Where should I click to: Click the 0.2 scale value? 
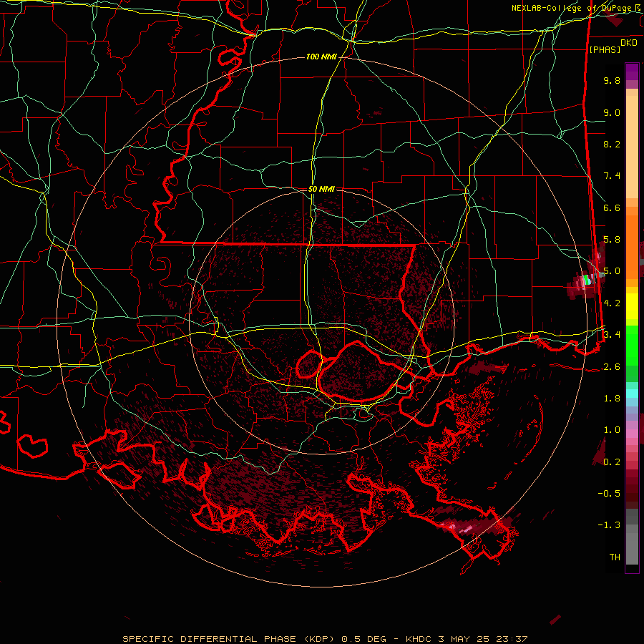coord(612,462)
